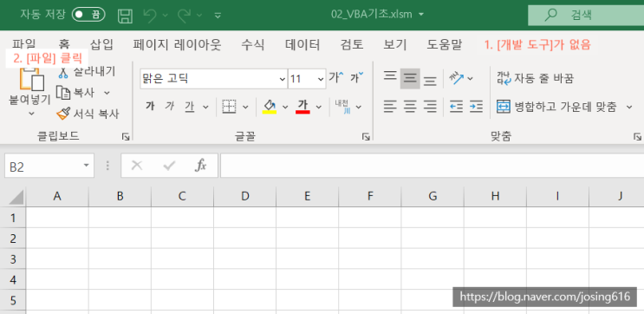Open the 수식 tab
644x314 pixels.
[x=252, y=44]
